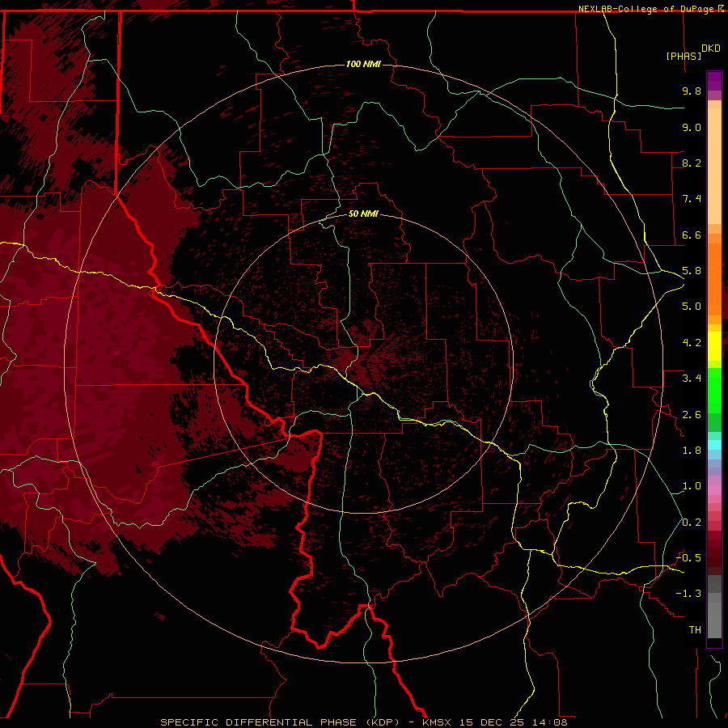Click the 1.8 value on the color scale
Viewport: 728px width, 728px height.
pyautogui.click(x=692, y=451)
